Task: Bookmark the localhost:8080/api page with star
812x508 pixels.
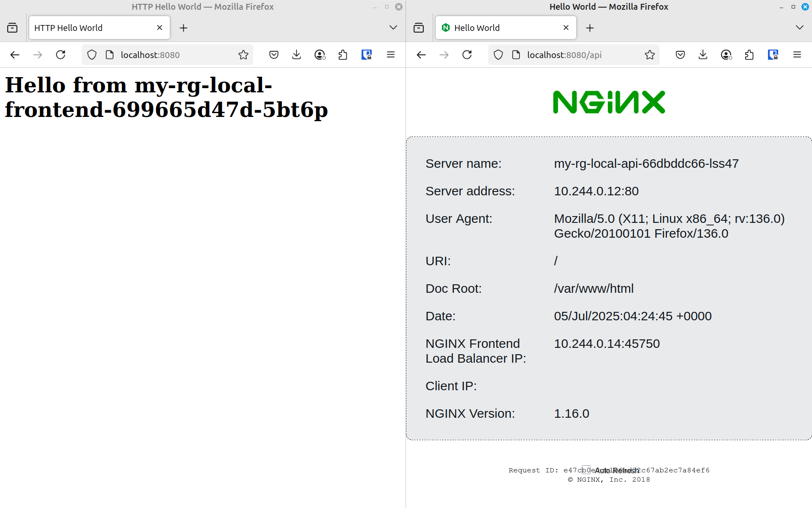Action: [x=649, y=55]
